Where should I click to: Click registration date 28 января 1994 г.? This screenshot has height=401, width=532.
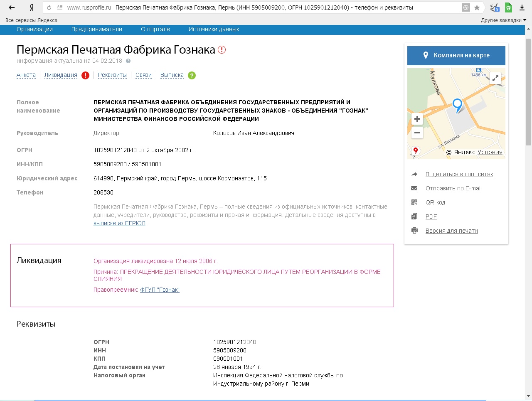[x=237, y=367]
